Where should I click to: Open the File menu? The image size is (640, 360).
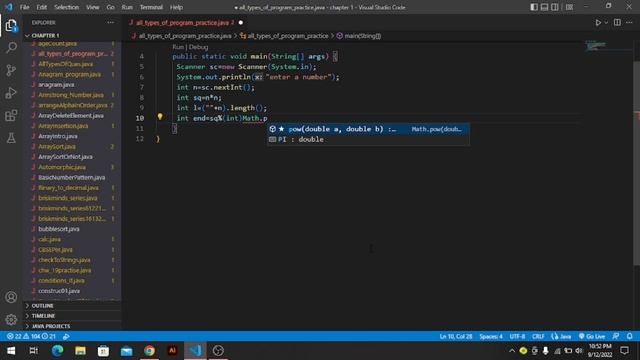(x=24, y=7)
